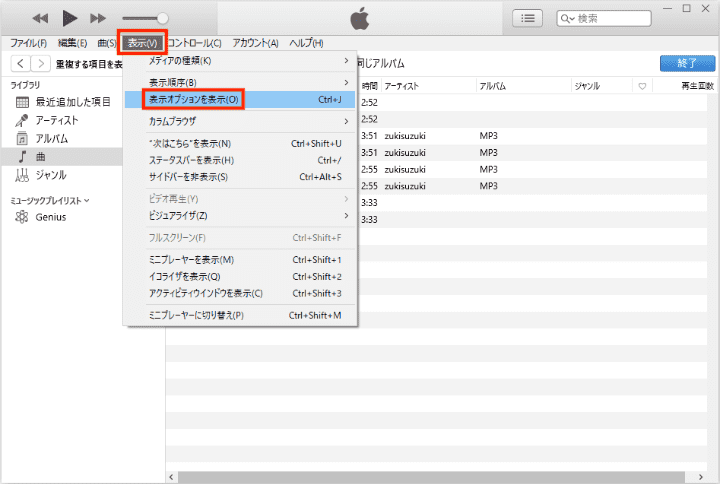This screenshot has height=484, width=720.
Task: Open アルバム in the library sidebar
Action: point(51,139)
